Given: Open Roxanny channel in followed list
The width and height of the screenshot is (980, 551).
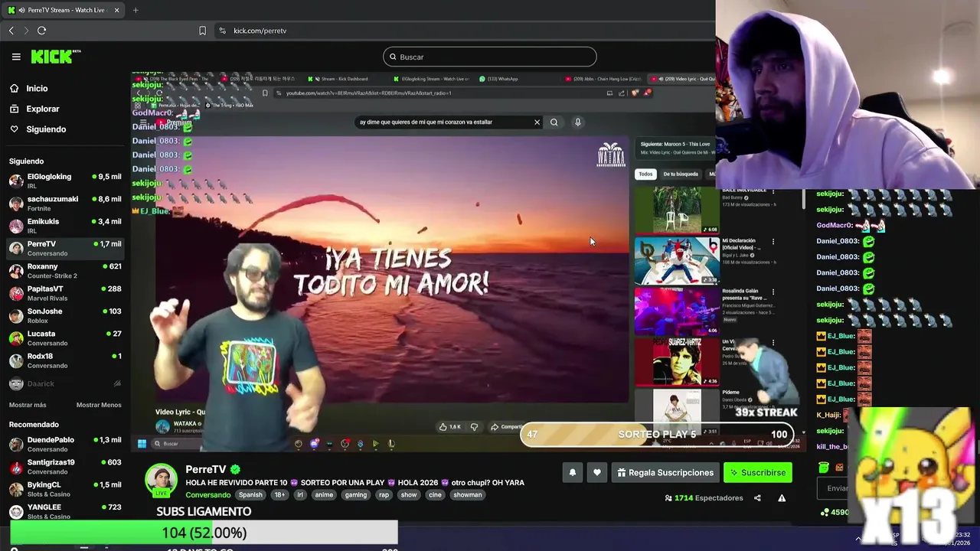Looking at the screenshot, I should [65, 270].
